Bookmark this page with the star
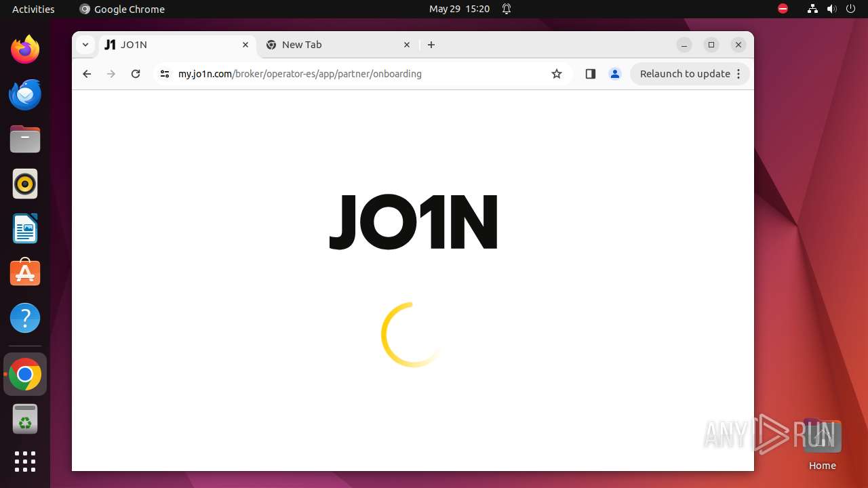 click(x=557, y=74)
